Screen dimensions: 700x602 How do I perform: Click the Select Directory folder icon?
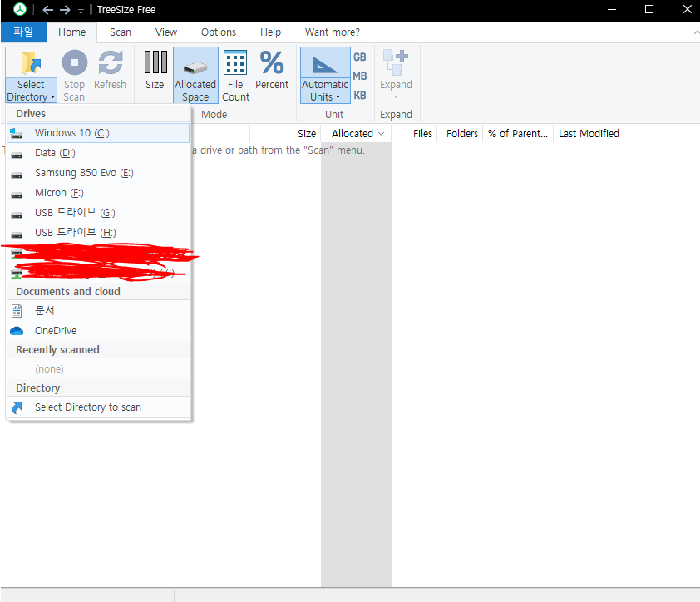(31, 63)
